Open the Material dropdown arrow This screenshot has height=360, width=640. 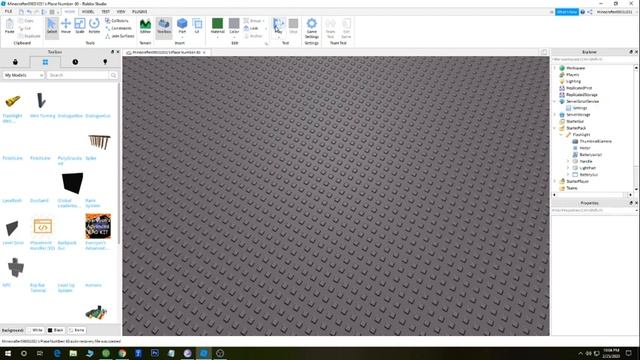[218, 37]
